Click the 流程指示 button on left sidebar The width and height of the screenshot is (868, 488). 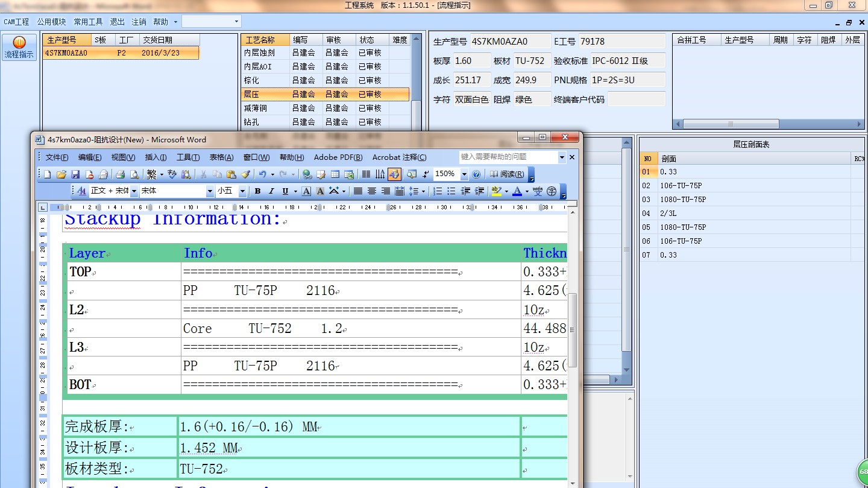[19, 47]
